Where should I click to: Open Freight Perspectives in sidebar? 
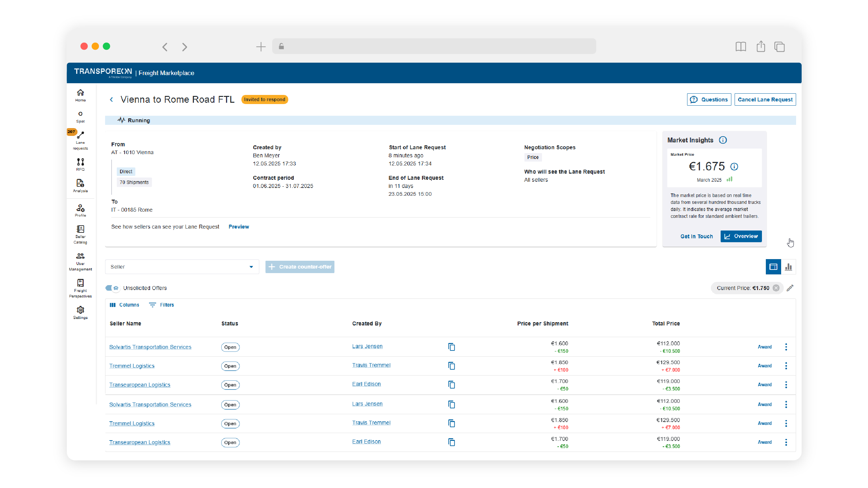point(80,288)
